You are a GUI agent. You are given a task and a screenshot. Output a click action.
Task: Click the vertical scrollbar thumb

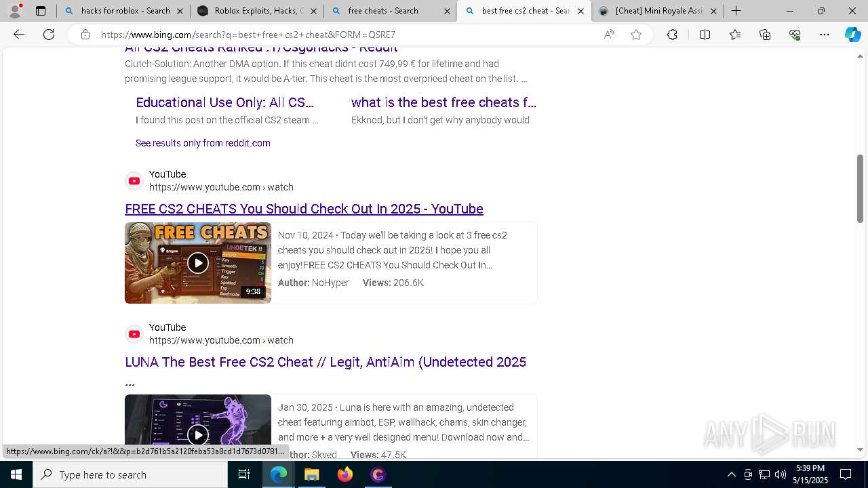pyautogui.click(x=860, y=188)
